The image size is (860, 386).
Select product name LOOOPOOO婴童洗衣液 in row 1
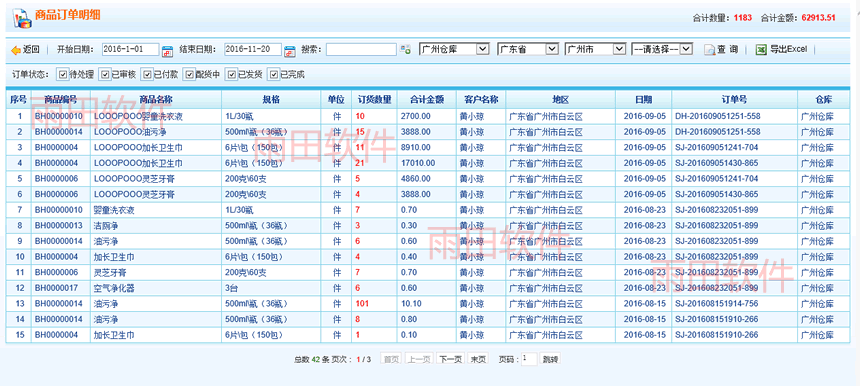(138, 116)
